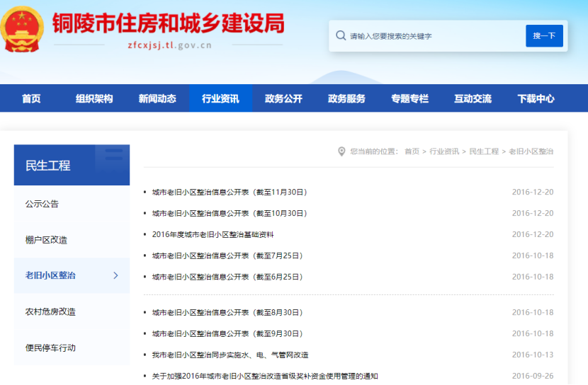Open 我市老旧小区整治同步实施水、电、气管网改造 link
Viewport: 588px width, 385px height.
coord(230,355)
